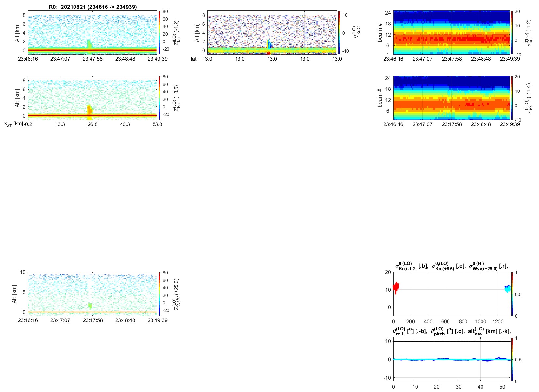Viewport: 539px width, 392px height.
Task: Select the figure title R0: 20210821
Action: point(92,7)
